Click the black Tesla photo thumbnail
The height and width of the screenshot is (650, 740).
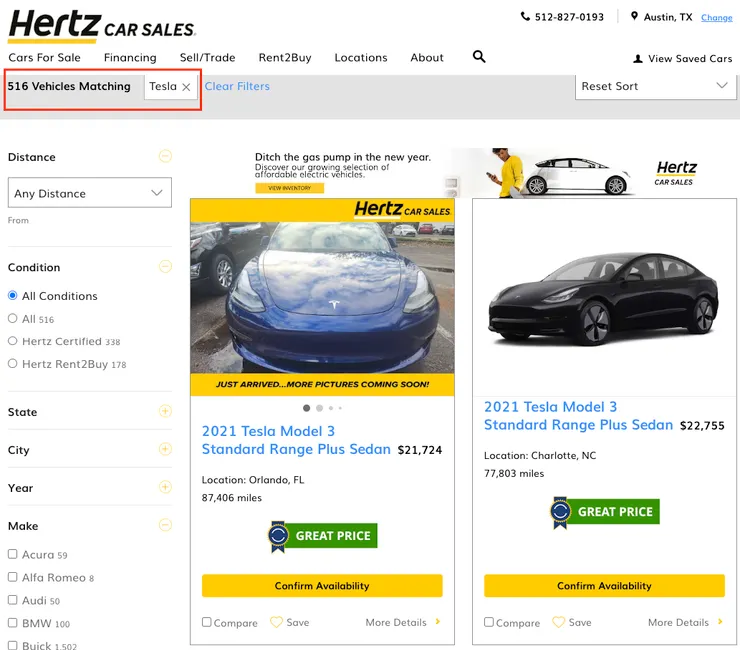pos(604,299)
